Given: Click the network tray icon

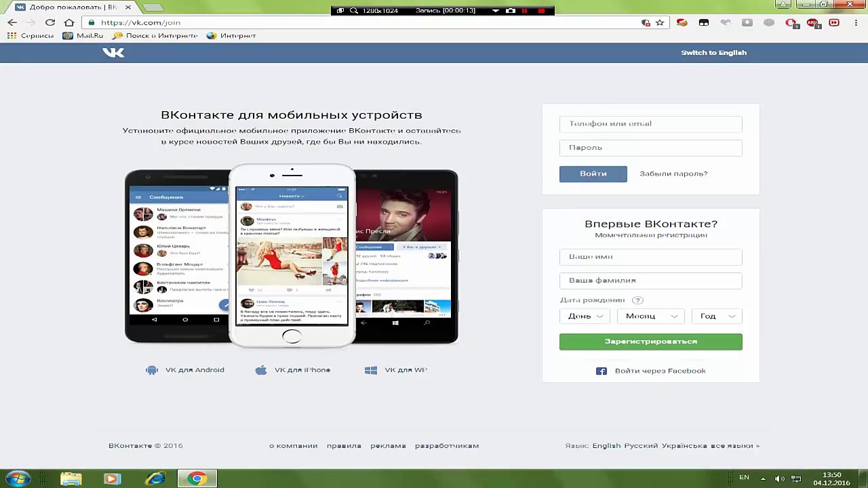Looking at the screenshot, I should [x=797, y=479].
